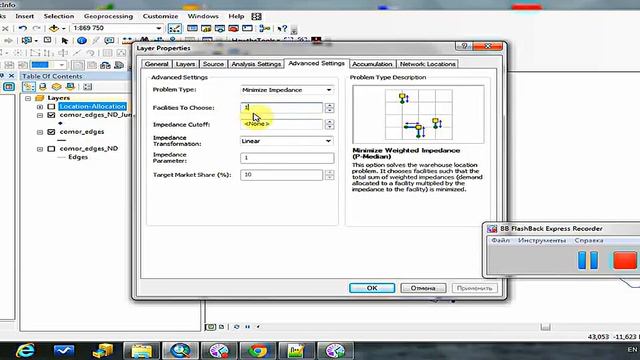The width and height of the screenshot is (640, 360).
Task: Click List By Visibility icon
Action: (56, 87)
